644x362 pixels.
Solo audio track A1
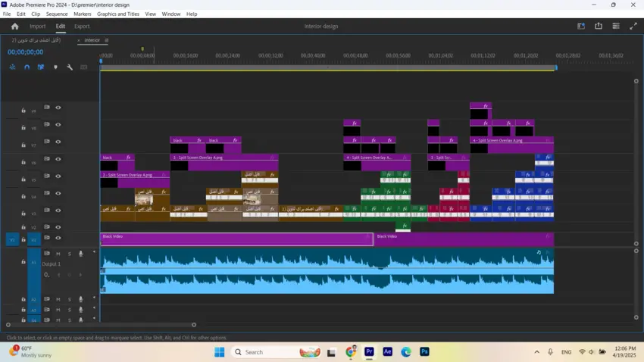coord(69,254)
